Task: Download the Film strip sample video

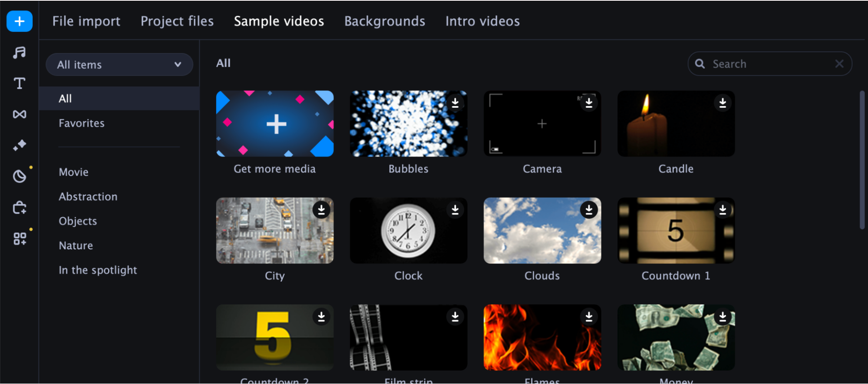Action: [455, 317]
